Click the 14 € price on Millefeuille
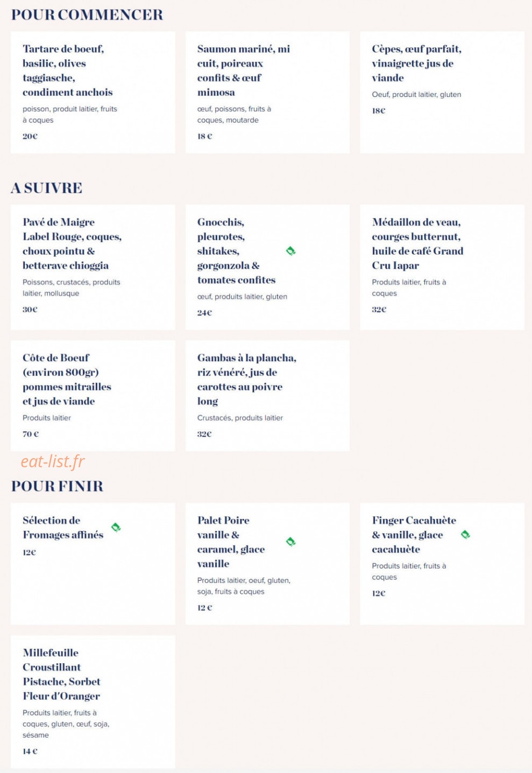 [x=30, y=751]
